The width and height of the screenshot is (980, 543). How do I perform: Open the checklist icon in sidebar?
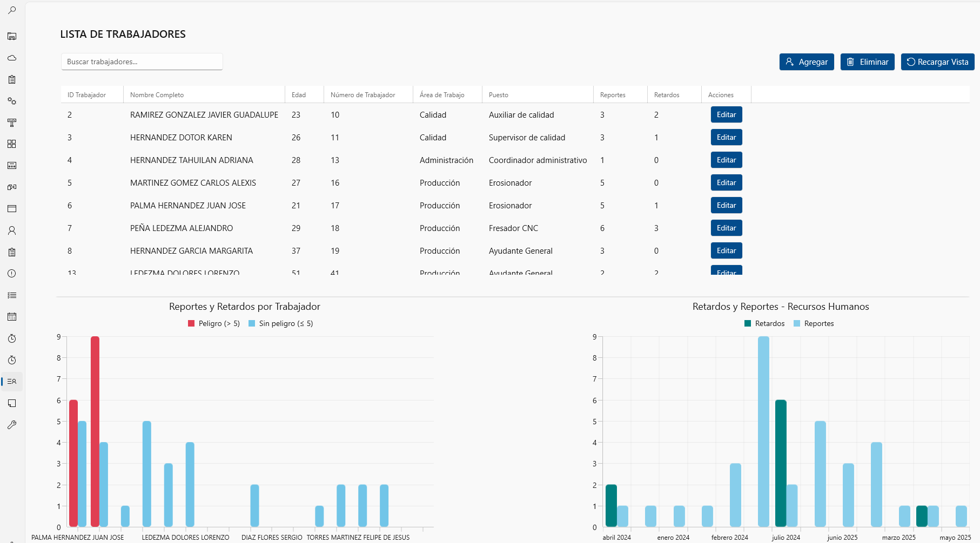(x=12, y=295)
